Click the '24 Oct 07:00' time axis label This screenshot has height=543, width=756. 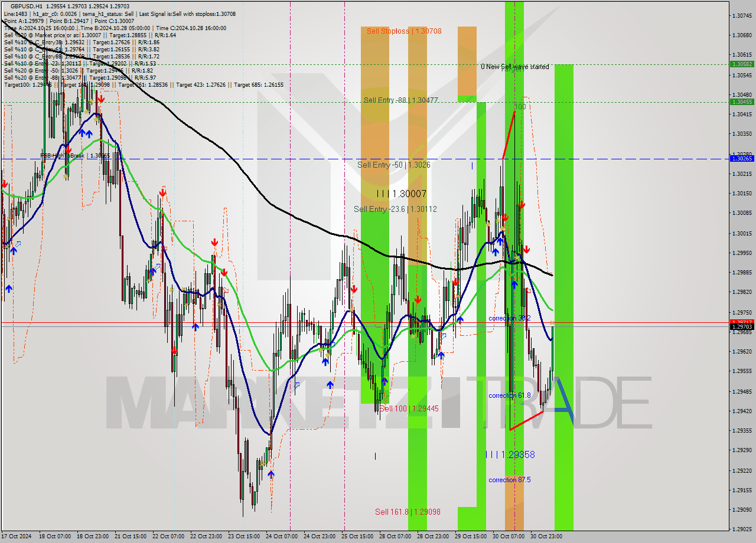(x=282, y=537)
